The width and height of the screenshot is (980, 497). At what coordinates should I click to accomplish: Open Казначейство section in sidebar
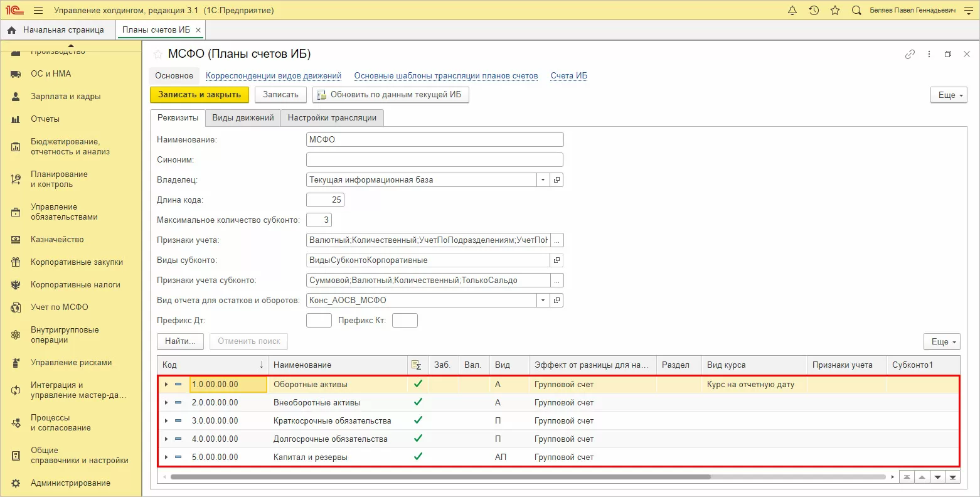point(57,240)
